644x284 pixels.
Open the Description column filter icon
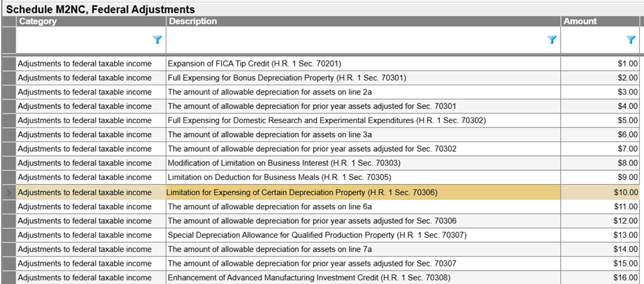[552, 39]
